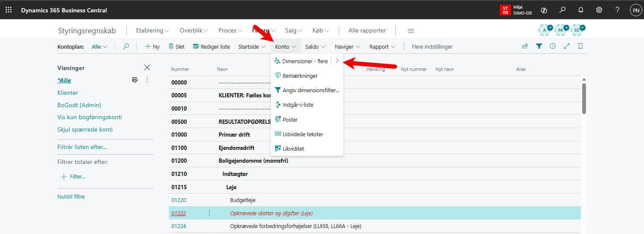Search the list with magnifier icon
This screenshot has width=644, height=234.
pyautogui.click(x=126, y=47)
